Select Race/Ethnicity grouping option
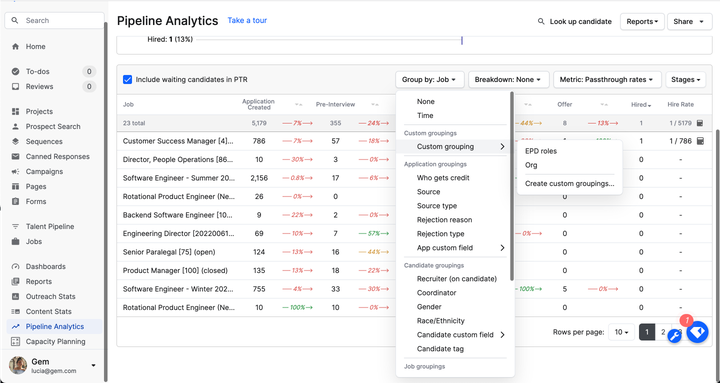The width and height of the screenshot is (720, 383). (x=440, y=321)
